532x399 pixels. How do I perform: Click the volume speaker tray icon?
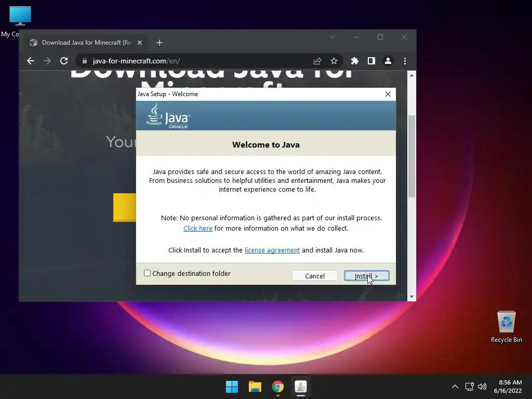click(x=482, y=387)
